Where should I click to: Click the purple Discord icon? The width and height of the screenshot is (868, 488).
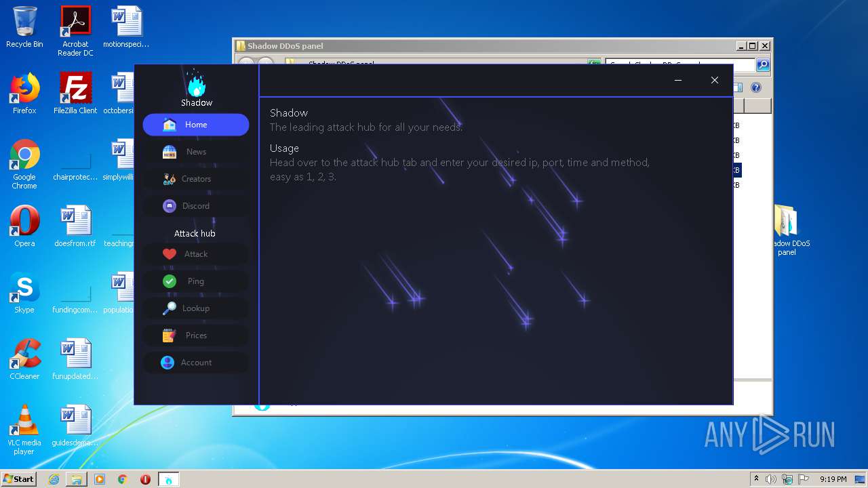pos(170,206)
